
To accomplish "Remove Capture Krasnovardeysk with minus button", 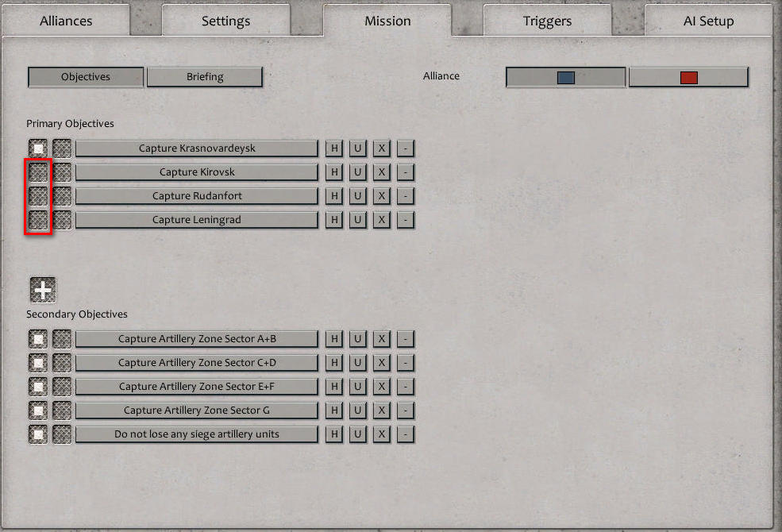I will point(406,148).
